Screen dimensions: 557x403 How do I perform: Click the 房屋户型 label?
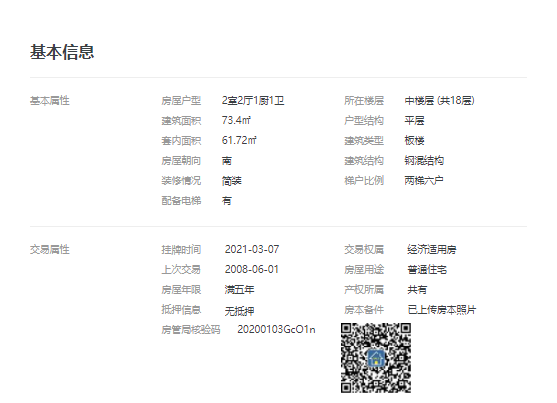pyautogui.click(x=181, y=101)
